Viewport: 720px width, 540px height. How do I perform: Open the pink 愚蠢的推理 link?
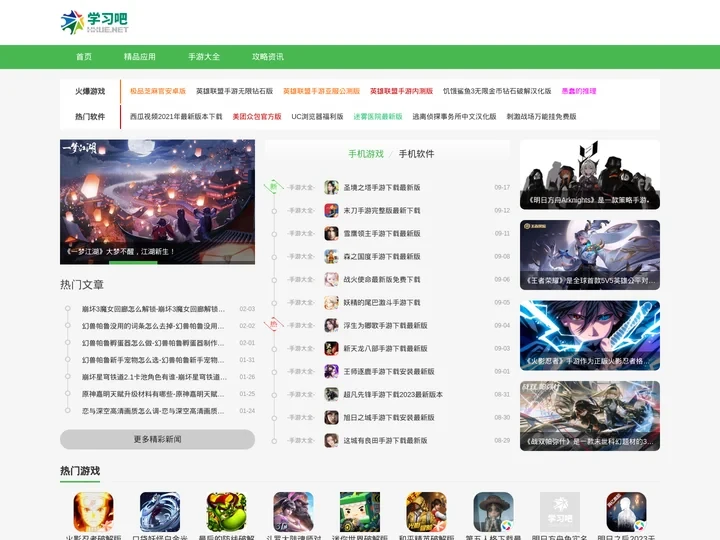(x=579, y=91)
